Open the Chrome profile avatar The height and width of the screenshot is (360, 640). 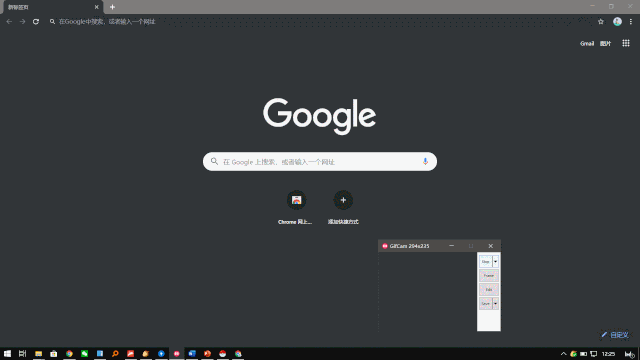click(x=617, y=22)
